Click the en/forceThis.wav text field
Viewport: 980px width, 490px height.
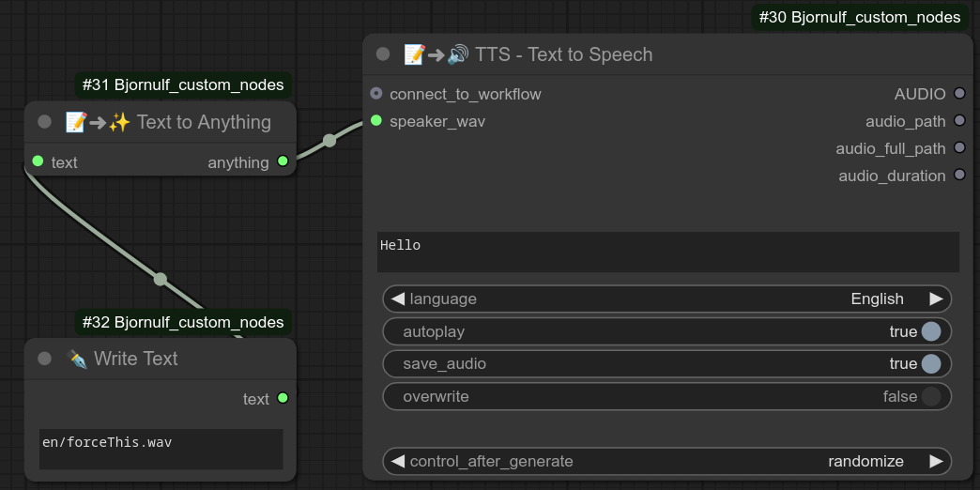coord(161,449)
